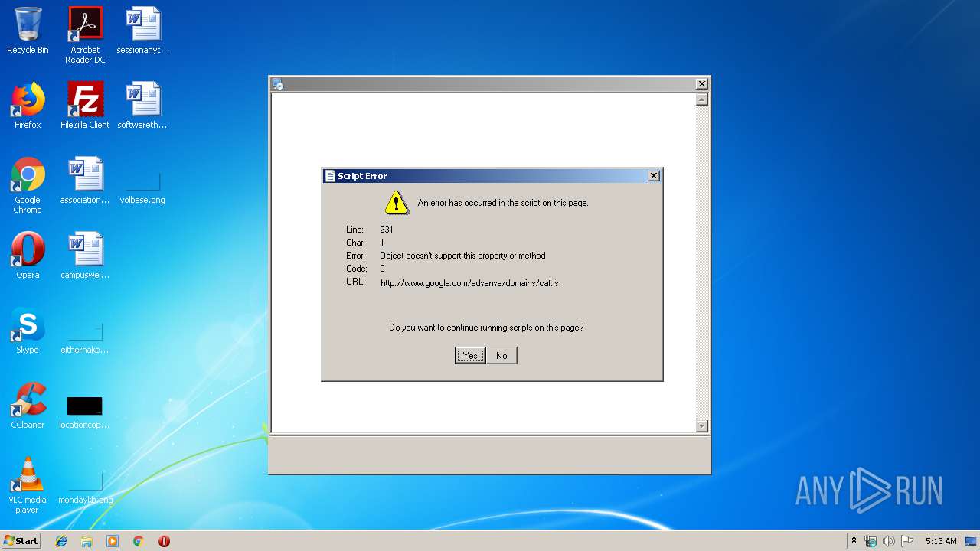Open the Start menu
This screenshot has width=980, height=551.
point(21,541)
